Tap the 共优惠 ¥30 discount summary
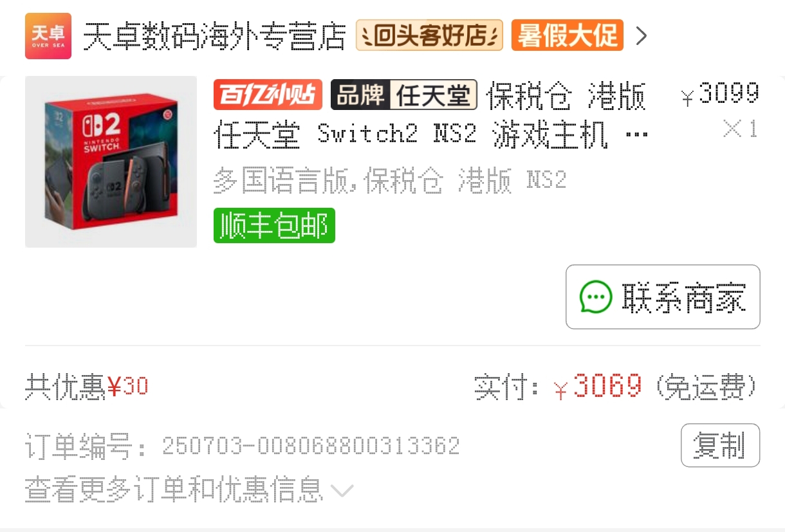 (86, 387)
